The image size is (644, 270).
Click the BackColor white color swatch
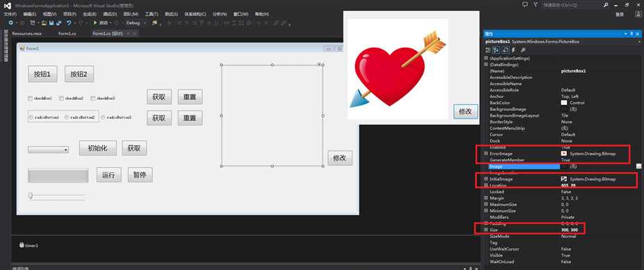coord(564,103)
